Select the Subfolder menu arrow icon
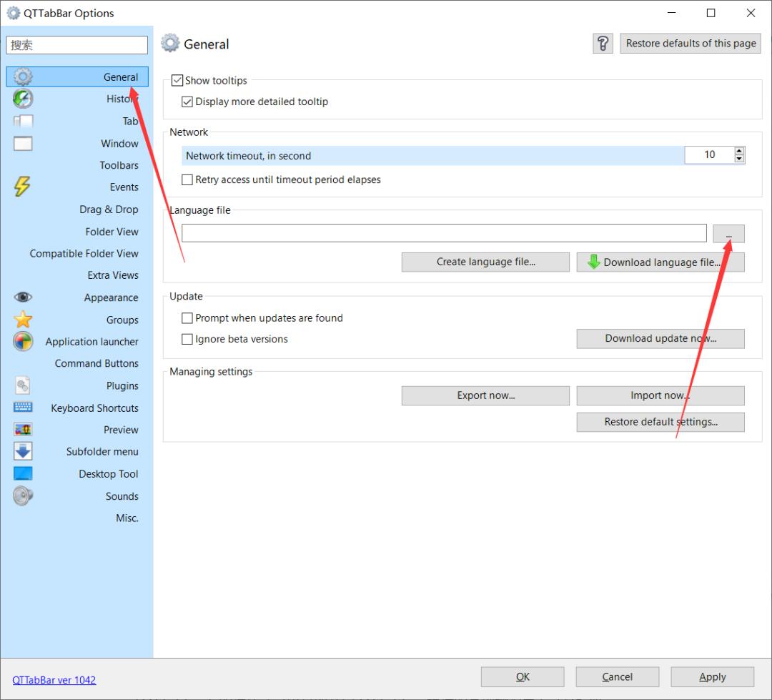The width and height of the screenshot is (772, 700). (x=23, y=451)
